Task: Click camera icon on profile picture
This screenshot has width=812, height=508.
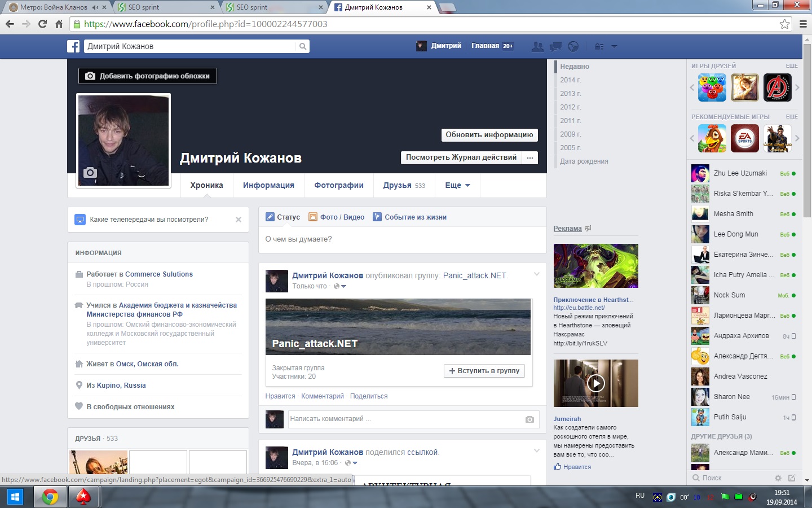Action: coord(90,173)
